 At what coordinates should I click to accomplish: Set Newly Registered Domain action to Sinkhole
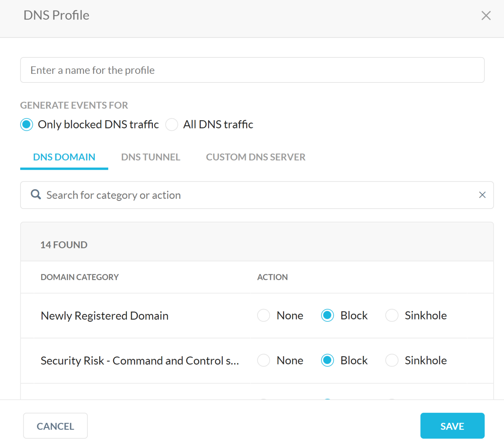(x=392, y=315)
